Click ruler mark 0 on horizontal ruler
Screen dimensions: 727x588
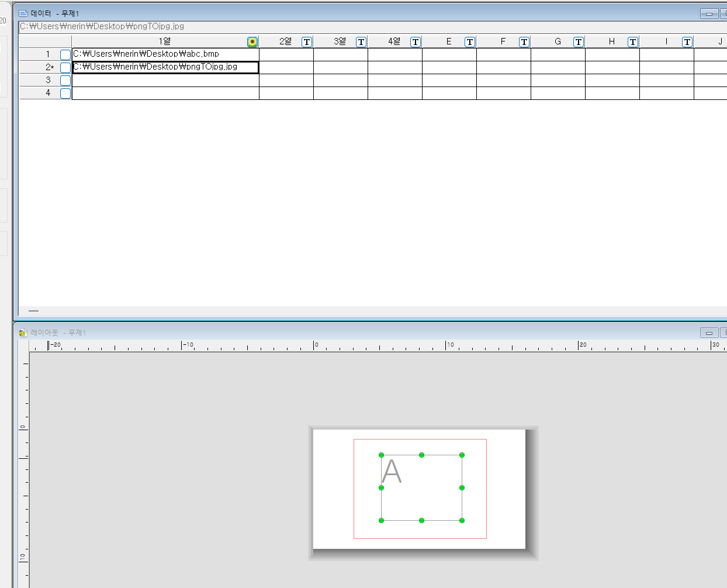pos(317,345)
